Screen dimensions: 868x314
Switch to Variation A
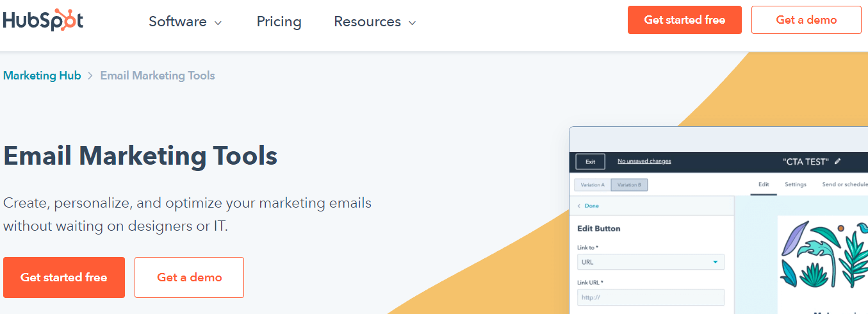click(x=593, y=185)
